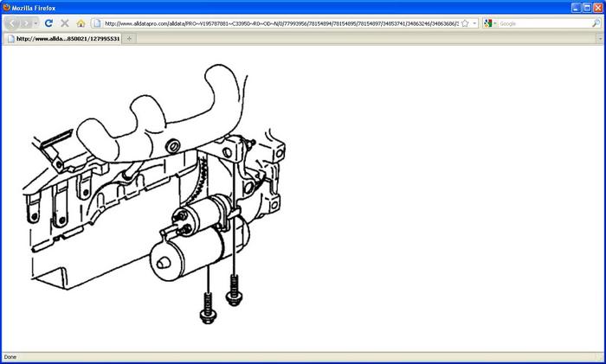Open the URL history dropdown arrow
606x364 pixels.
pyautogui.click(x=474, y=23)
